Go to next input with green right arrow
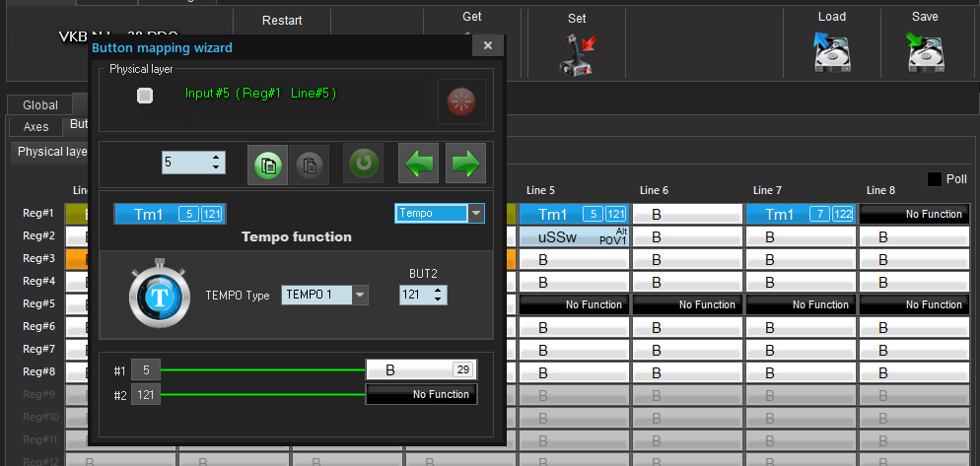Image resolution: width=980 pixels, height=466 pixels. click(465, 163)
